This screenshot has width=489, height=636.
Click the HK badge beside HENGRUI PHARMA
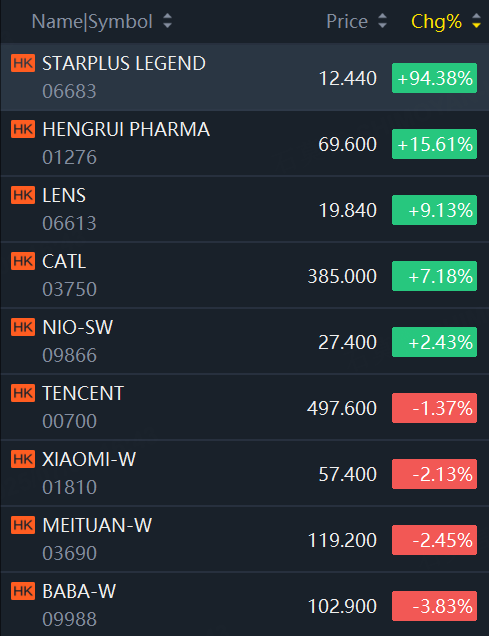click(23, 129)
